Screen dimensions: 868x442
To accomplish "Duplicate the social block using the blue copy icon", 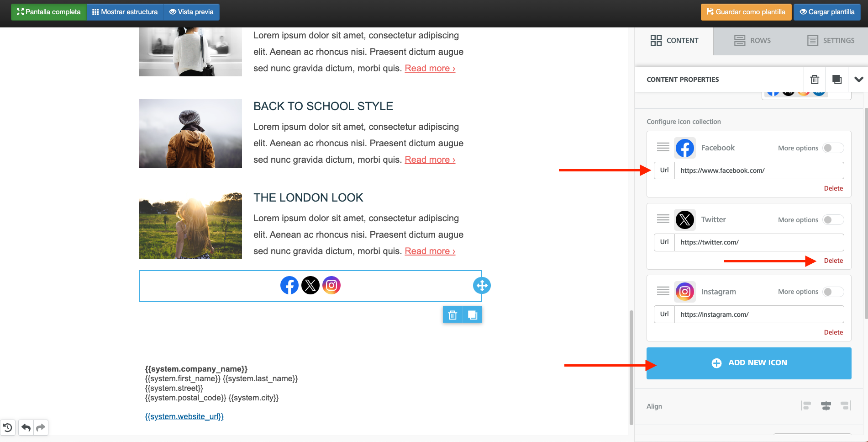I will tap(473, 315).
